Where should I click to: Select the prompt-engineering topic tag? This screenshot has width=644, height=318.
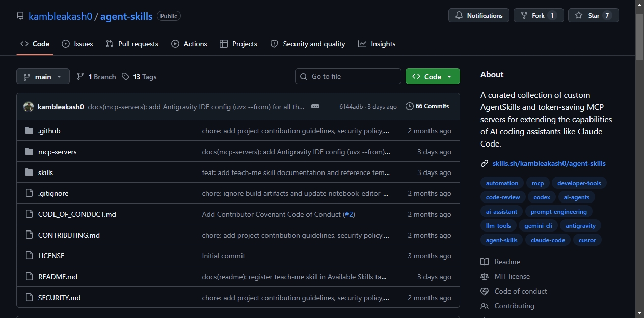(x=559, y=212)
